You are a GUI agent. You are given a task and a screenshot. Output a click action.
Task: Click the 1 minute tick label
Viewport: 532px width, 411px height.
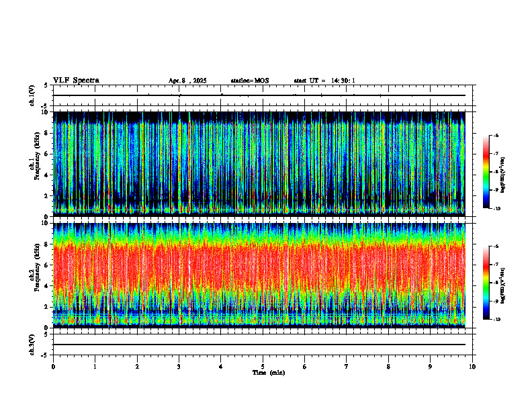(95, 367)
